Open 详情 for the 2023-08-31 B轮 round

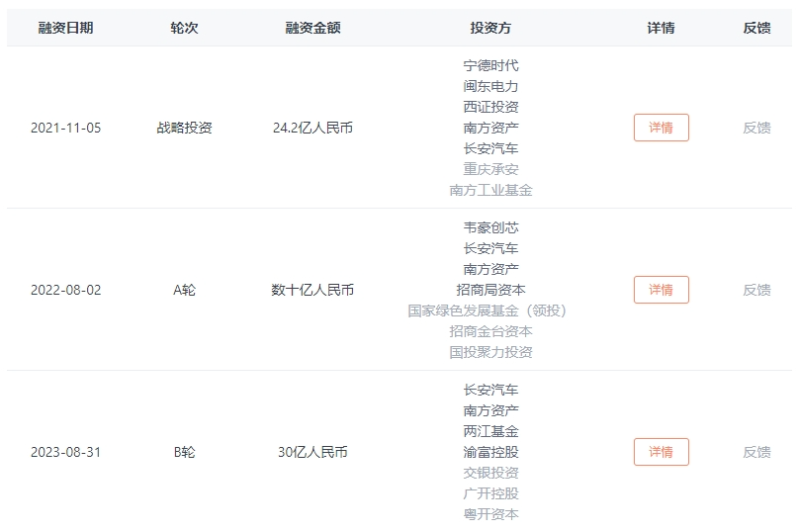pyautogui.click(x=661, y=452)
